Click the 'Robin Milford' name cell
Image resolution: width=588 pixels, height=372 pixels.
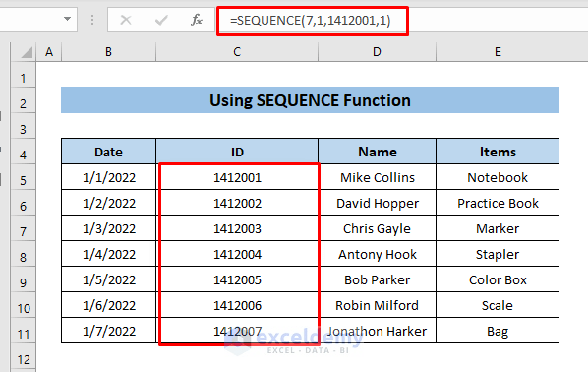377,305
